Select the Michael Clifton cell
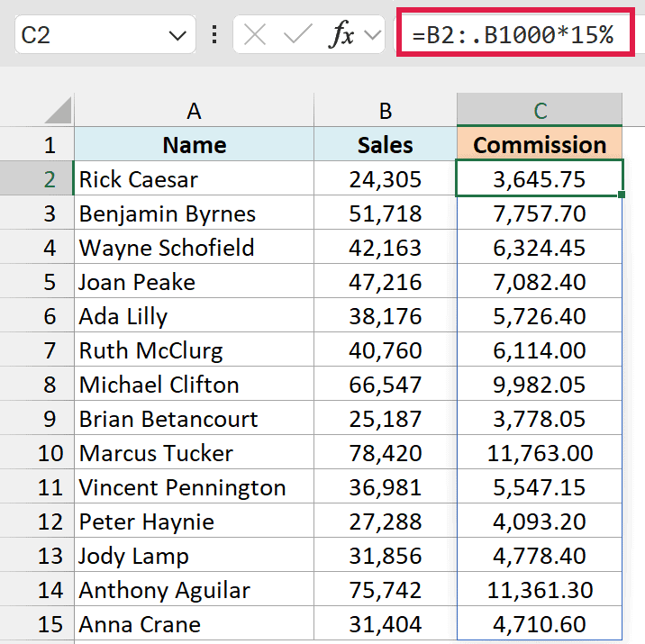The height and width of the screenshot is (644, 645). (x=195, y=384)
